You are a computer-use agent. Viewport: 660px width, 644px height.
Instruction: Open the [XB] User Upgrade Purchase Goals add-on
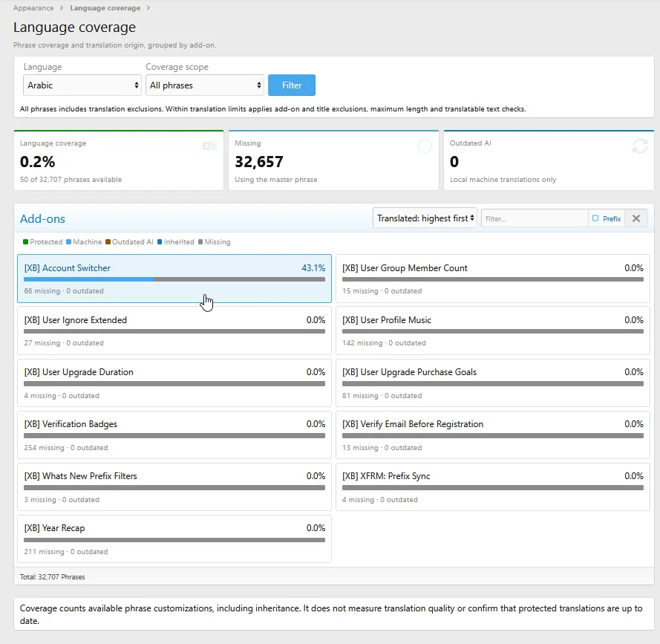coord(492,383)
